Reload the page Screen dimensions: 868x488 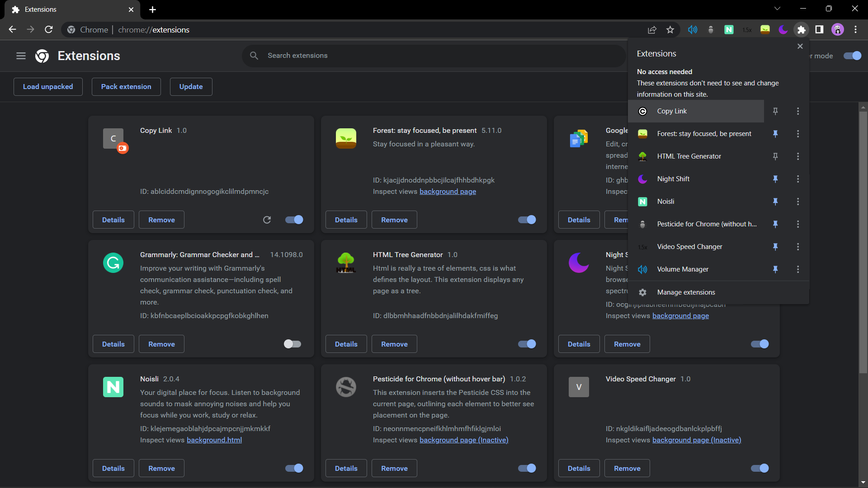49,30
